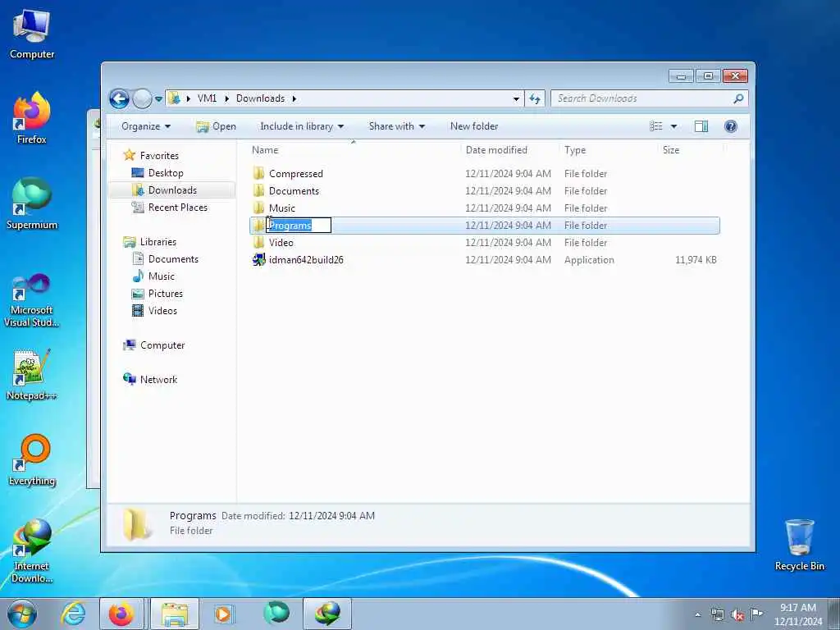Open view options dropdown arrow
The image size is (840, 630).
pos(673,126)
